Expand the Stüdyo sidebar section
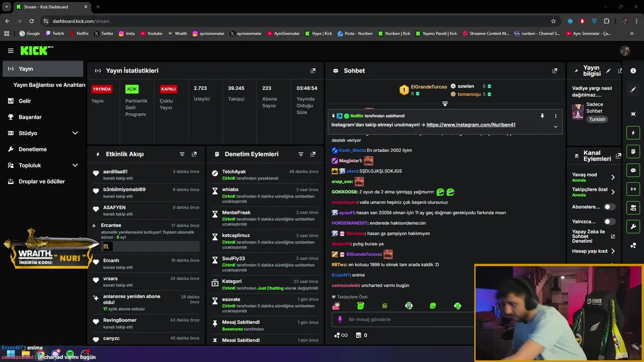644x362 pixels. pyautogui.click(x=75, y=133)
